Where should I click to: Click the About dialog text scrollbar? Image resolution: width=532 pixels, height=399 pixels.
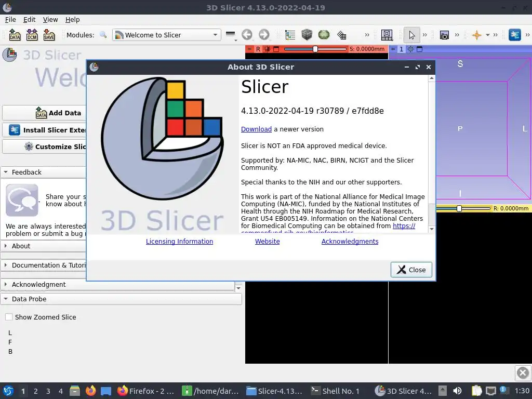(432, 154)
